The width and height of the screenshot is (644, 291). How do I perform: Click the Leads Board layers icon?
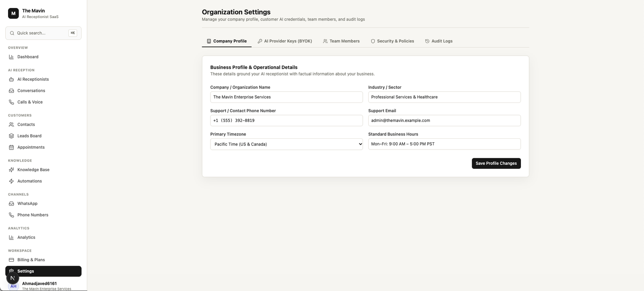(11, 136)
